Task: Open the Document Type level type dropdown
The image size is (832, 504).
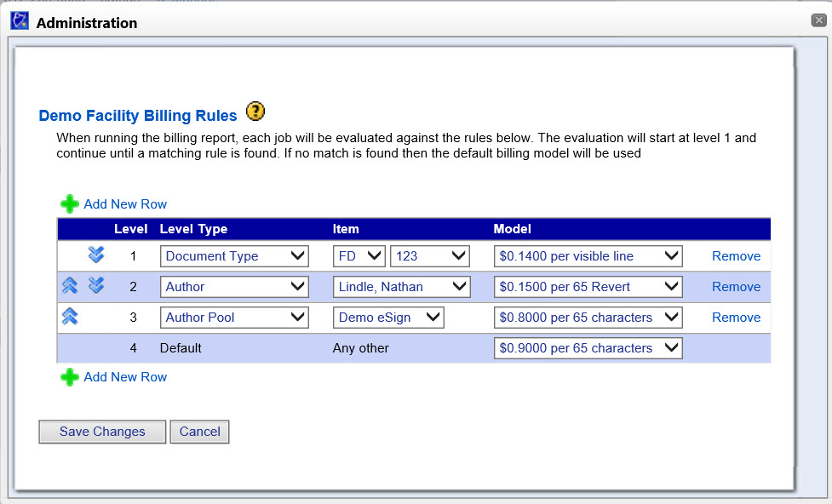Action: pyautogui.click(x=234, y=256)
